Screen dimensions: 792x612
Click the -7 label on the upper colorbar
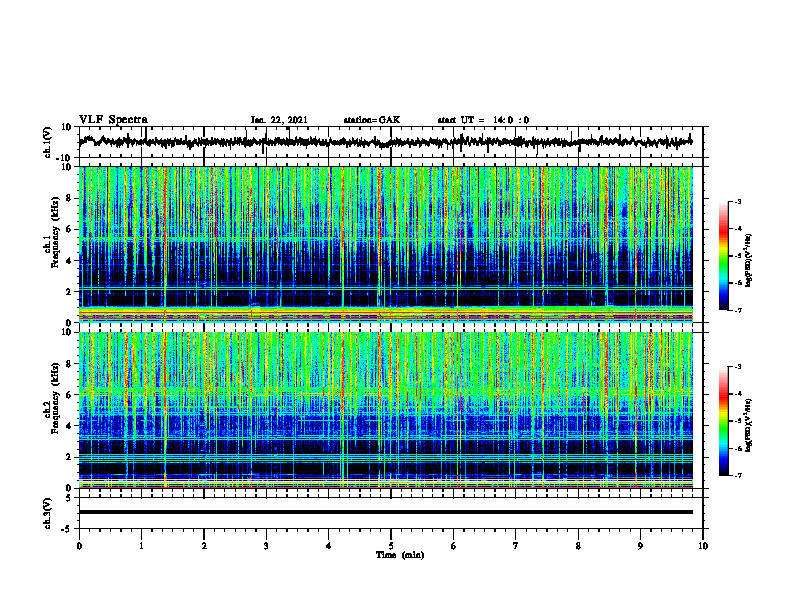pyautogui.click(x=738, y=310)
